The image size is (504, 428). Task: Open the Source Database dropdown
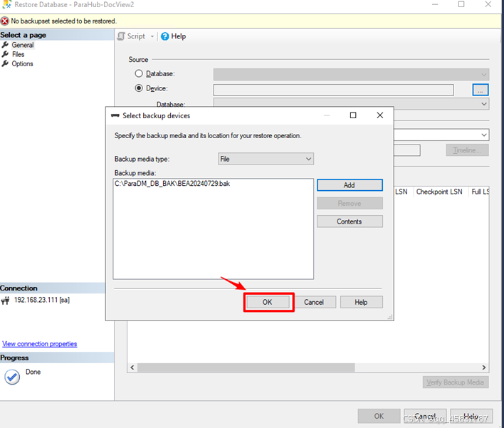351,74
